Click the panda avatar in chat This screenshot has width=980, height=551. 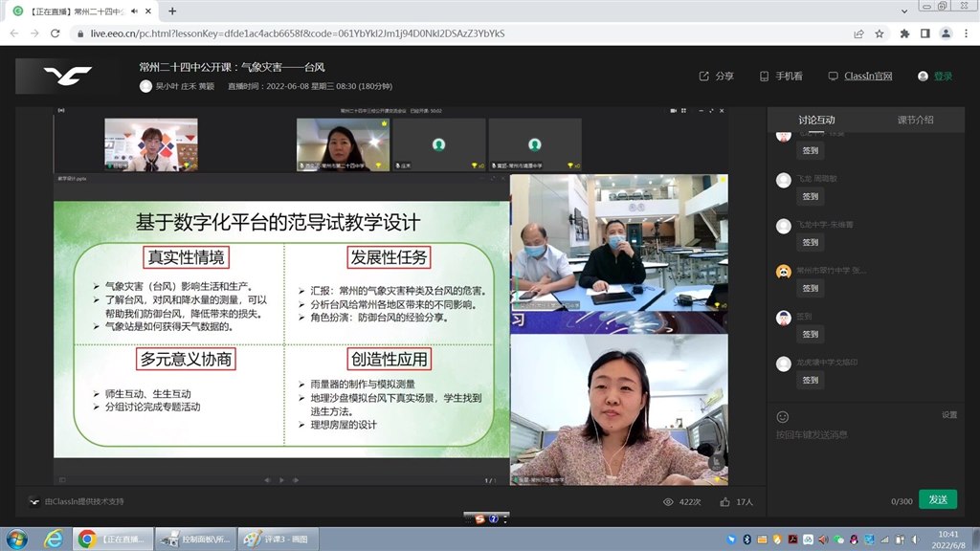(x=783, y=272)
